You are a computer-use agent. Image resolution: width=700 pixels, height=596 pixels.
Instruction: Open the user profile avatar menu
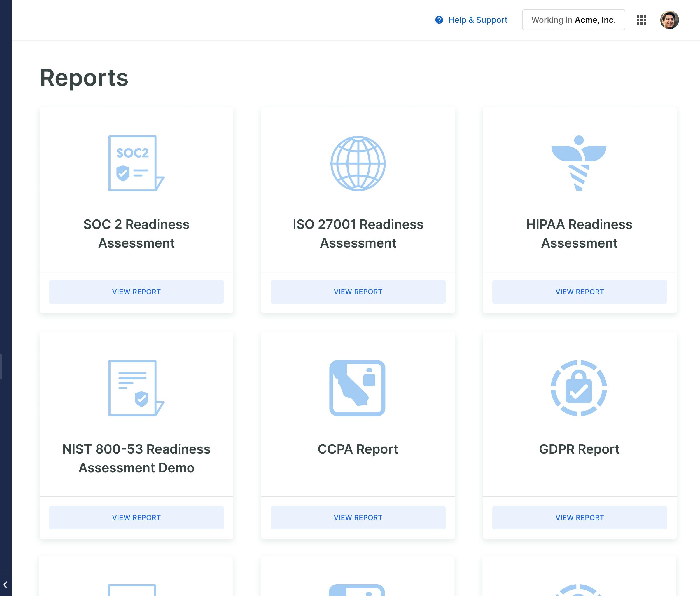[669, 20]
